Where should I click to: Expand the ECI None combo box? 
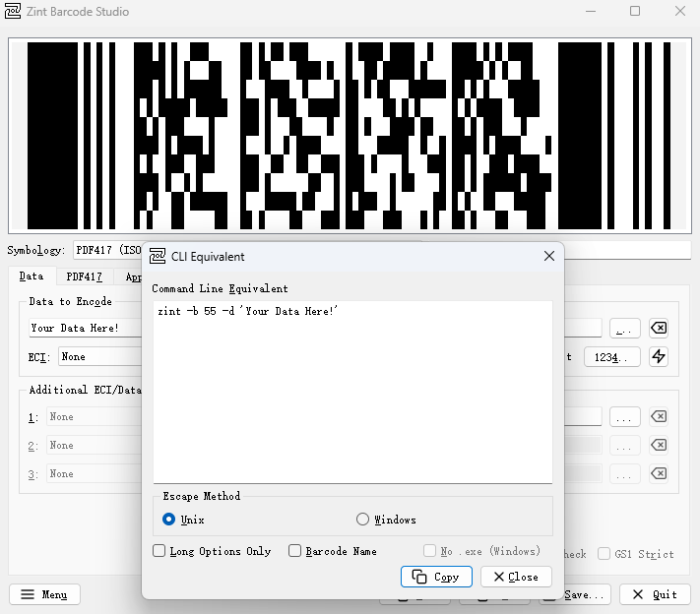point(98,357)
